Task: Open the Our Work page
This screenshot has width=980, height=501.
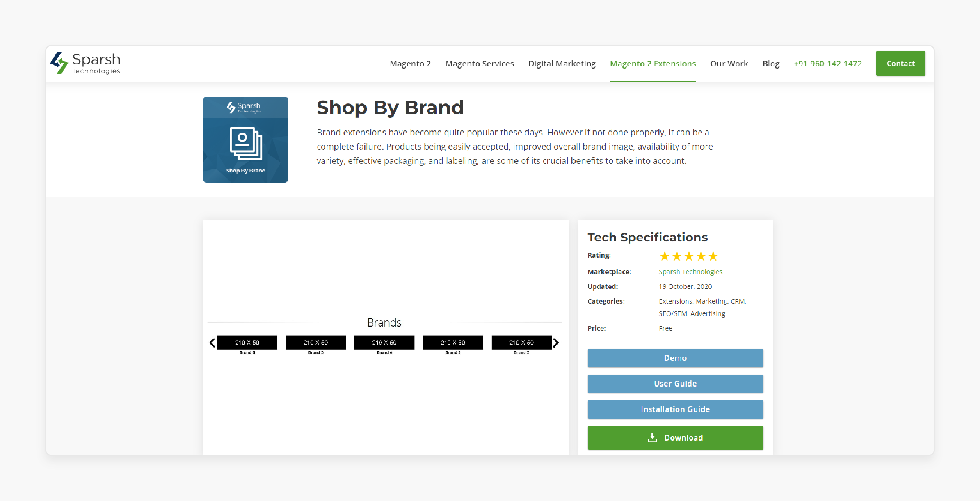Action: coord(729,64)
